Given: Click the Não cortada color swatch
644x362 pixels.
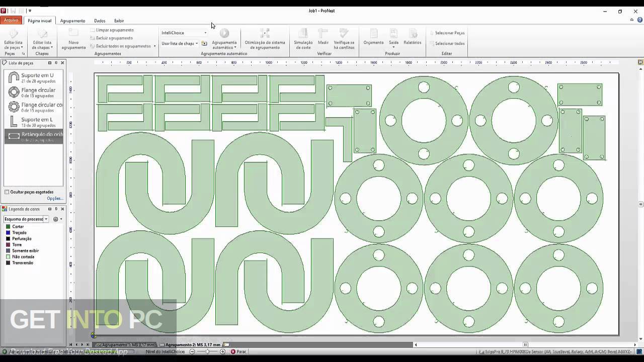Looking at the screenshot, I should point(8,257).
